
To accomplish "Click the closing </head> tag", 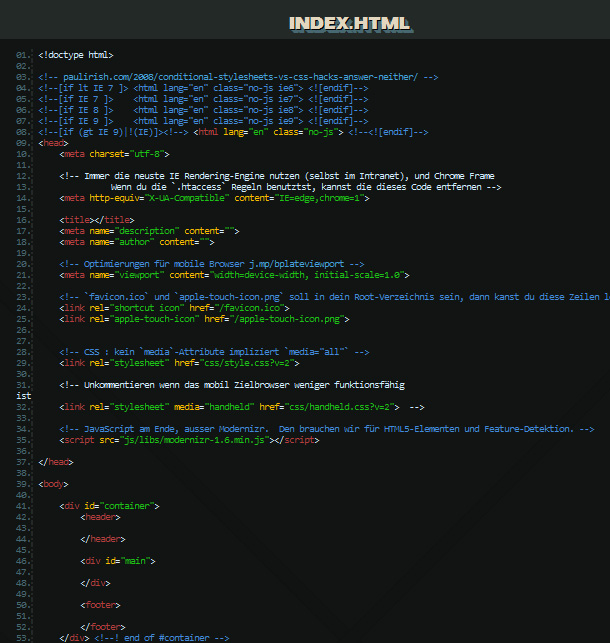I will (56, 462).
